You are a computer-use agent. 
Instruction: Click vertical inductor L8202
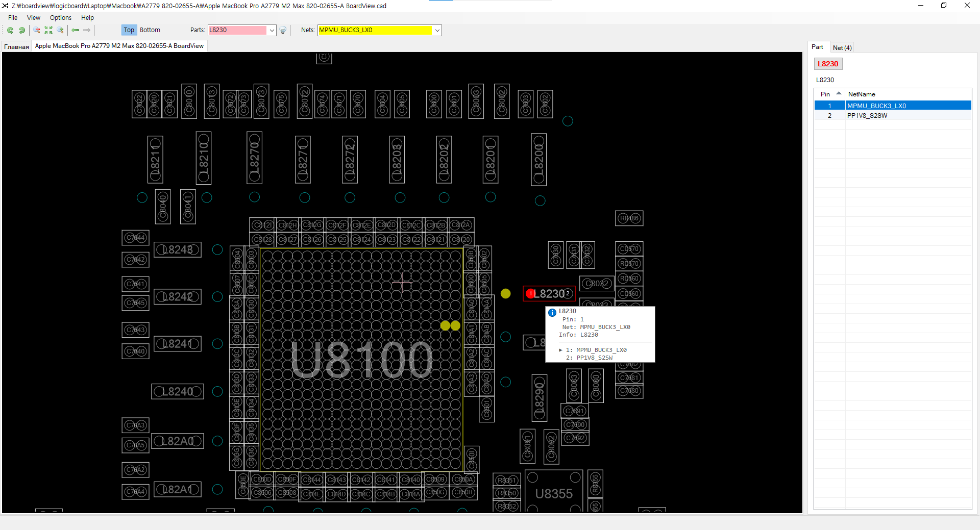(x=444, y=160)
